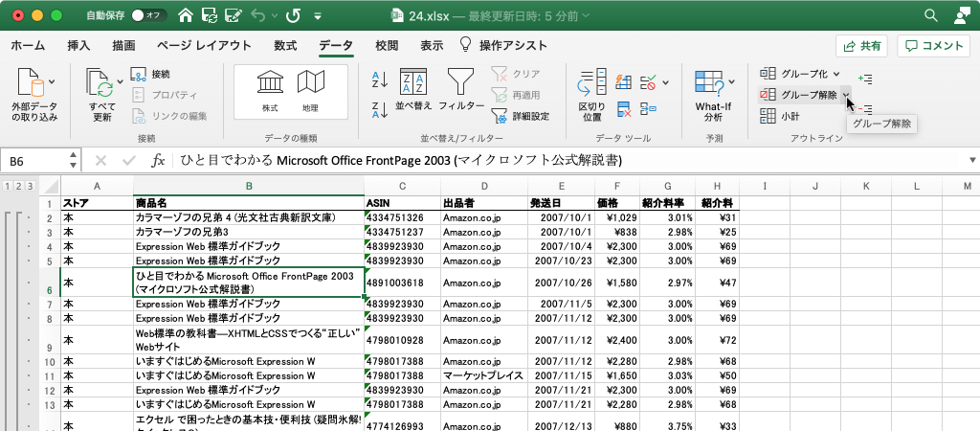Screen dimensions: 980x431
Task: Open the 数式 tab
Action: pyautogui.click(x=285, y=45)
